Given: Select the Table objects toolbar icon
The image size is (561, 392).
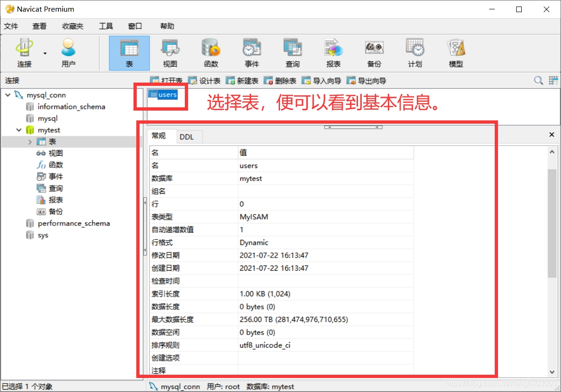Looking at the screenshot, I should point(129,53).
